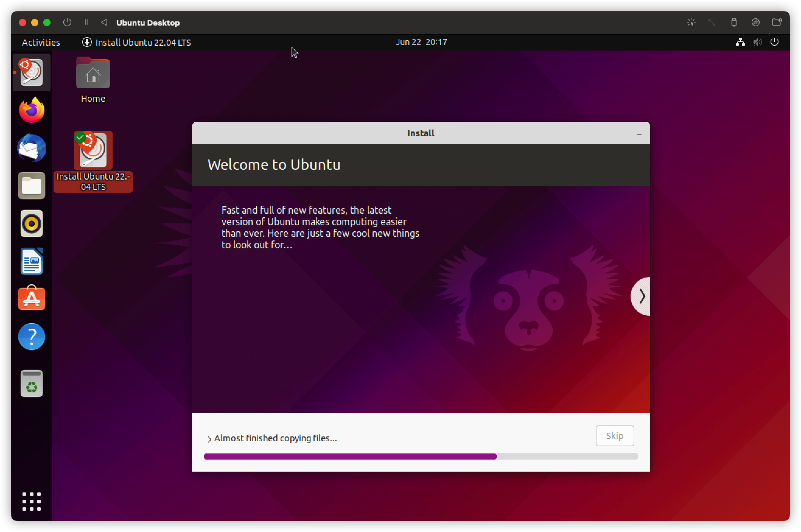Open the VM disc drive icon
Screen dimensions: 801x532
pyautogui.click(x=756, y=23)
